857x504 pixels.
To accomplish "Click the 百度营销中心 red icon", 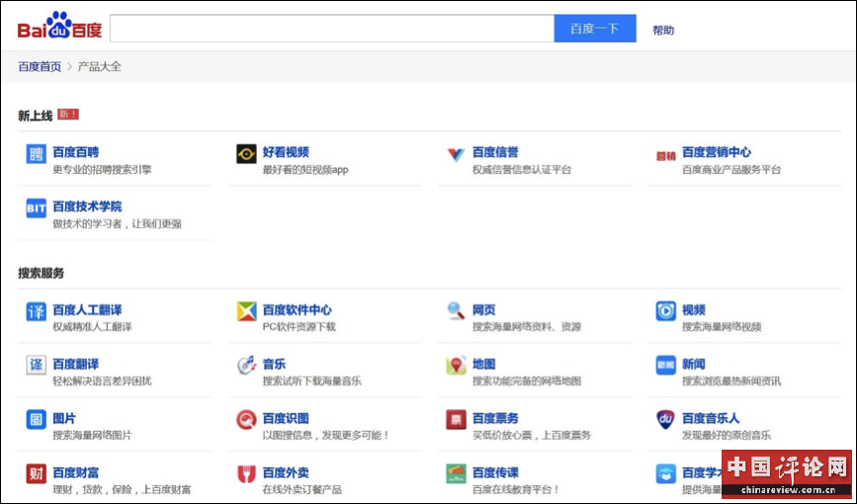I will click(x=665, y=156).
